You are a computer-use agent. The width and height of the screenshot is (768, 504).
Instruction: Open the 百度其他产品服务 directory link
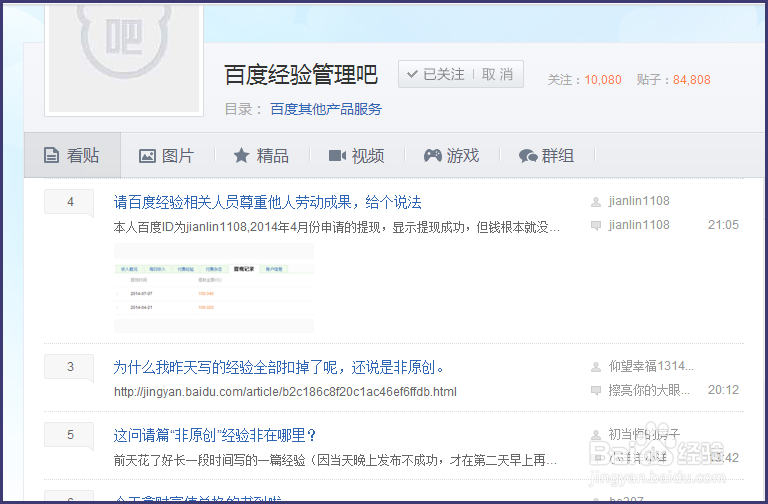(326, 109)
